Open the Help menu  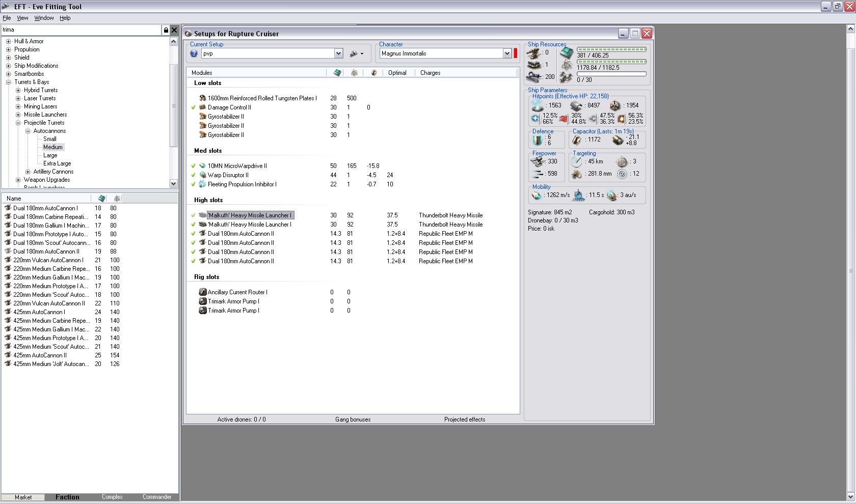point(65,18)
